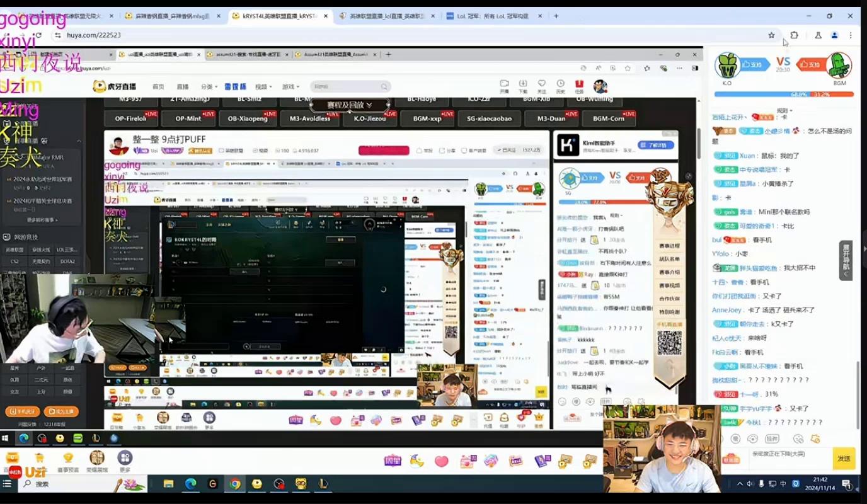867x504 pixels.
Task: Click the volume icon in the system tray
Action: tap(750, 484)
